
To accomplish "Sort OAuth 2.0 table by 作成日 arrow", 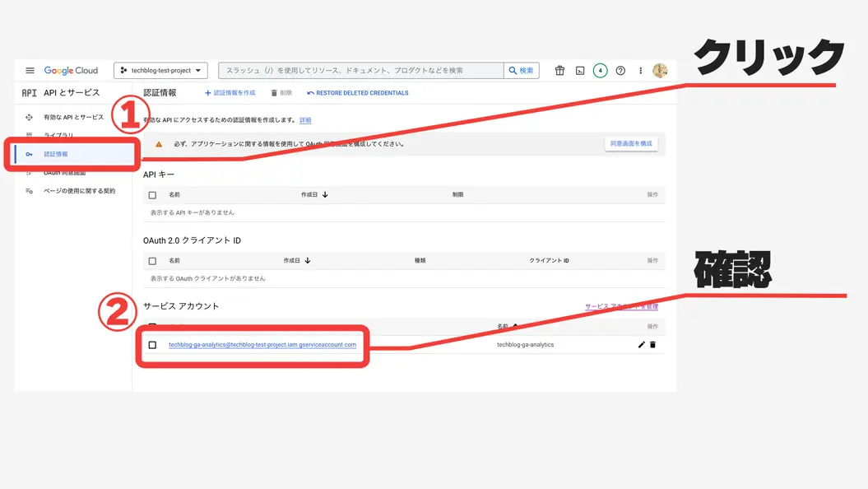I will (307, 260).
